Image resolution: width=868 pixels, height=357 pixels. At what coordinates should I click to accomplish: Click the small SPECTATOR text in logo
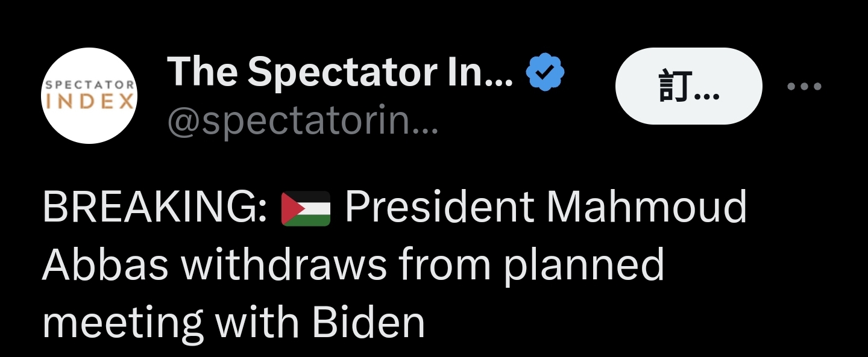pyautogui.click(x=90, y=85)
